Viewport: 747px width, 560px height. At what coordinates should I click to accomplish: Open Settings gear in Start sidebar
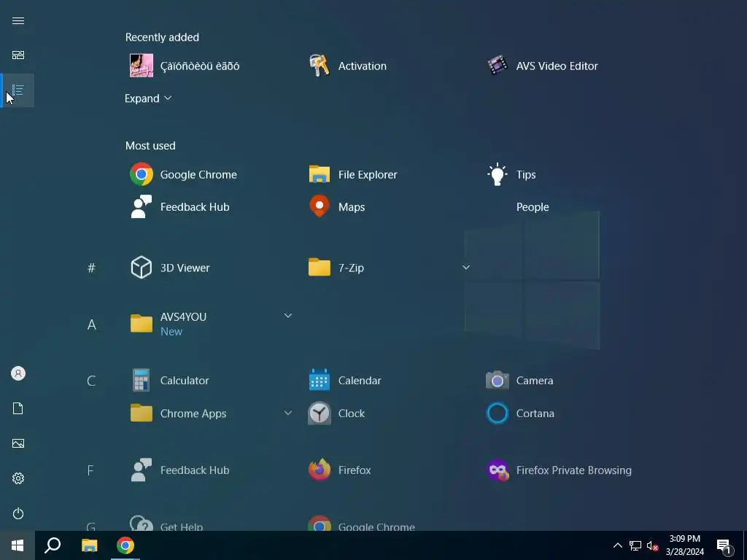18,478
